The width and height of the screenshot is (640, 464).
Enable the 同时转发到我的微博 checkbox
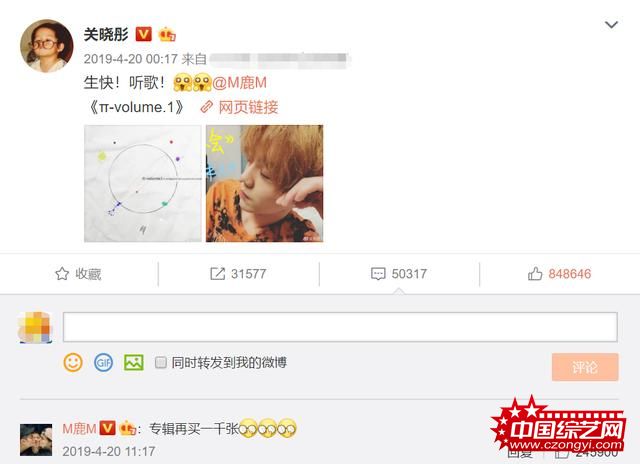160,362
